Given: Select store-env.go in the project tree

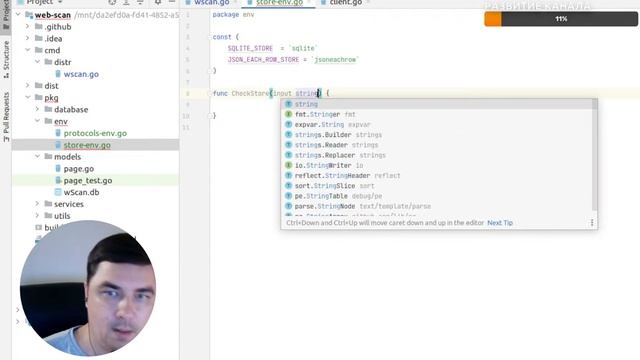Looking at the screenshot, I should (87, 145).
